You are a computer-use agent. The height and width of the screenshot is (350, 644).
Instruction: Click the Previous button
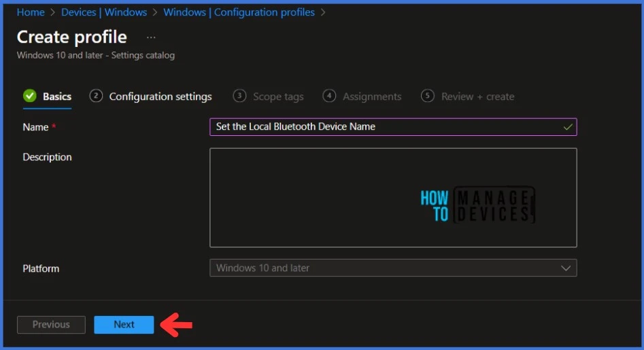pos(51,325)
